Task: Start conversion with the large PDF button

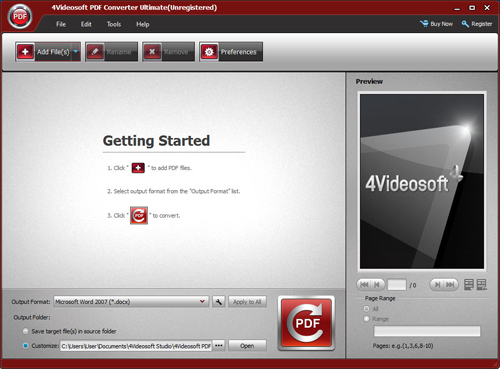Action: pos(306,323)
